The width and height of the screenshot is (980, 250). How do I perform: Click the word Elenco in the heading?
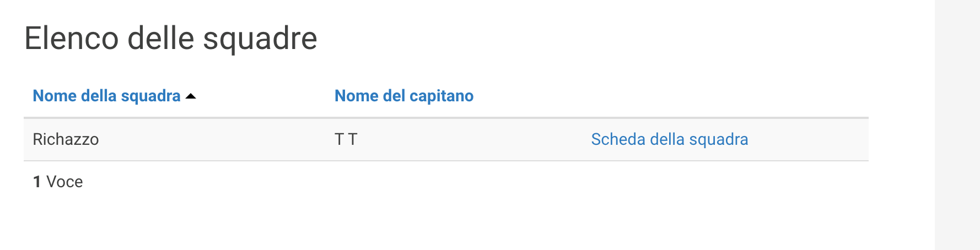[72, 39]
